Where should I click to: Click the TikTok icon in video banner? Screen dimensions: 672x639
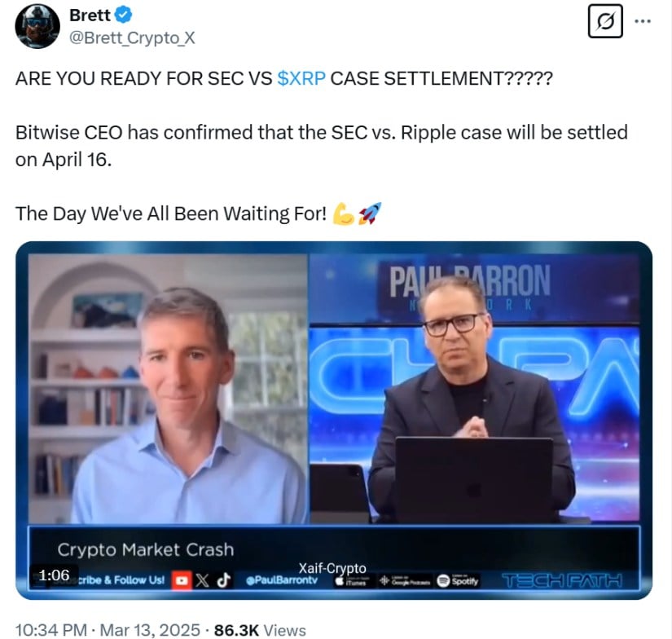223,580
